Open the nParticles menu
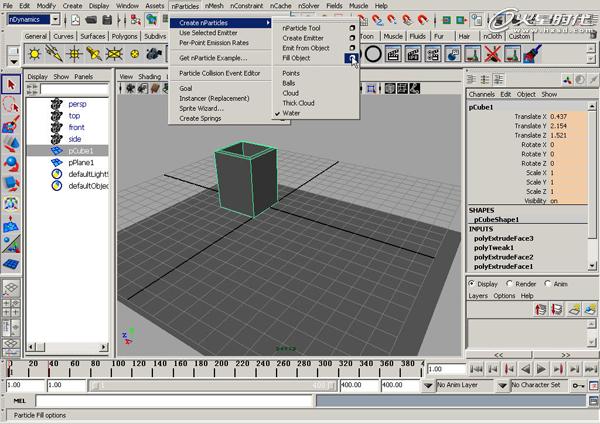600x424 pixels. pyautogui.click(x=185, y=6)
